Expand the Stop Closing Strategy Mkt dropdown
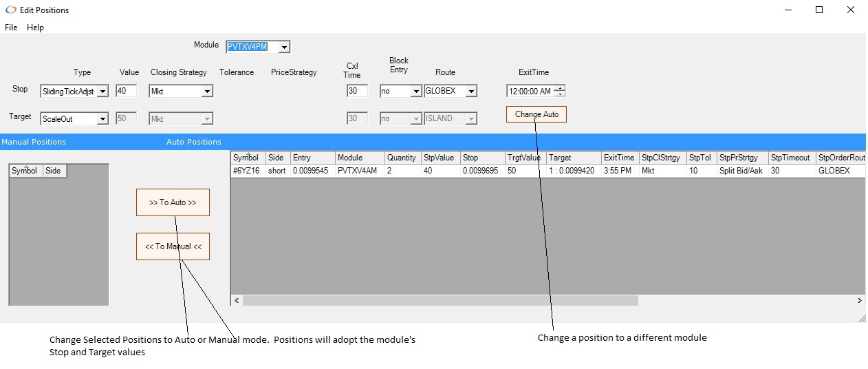868x369 pixels. [x=207, y=91]
